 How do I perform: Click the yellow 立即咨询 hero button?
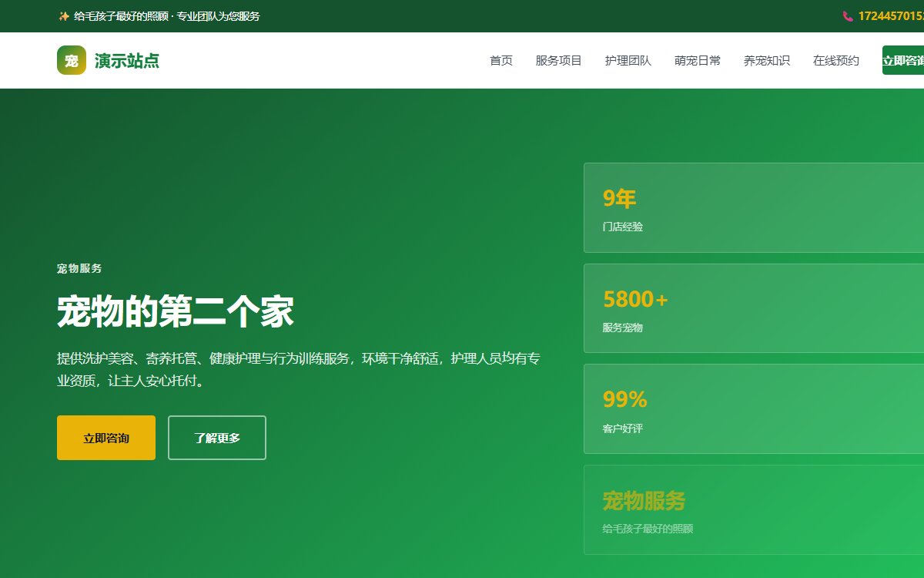(x=106, y=438)
